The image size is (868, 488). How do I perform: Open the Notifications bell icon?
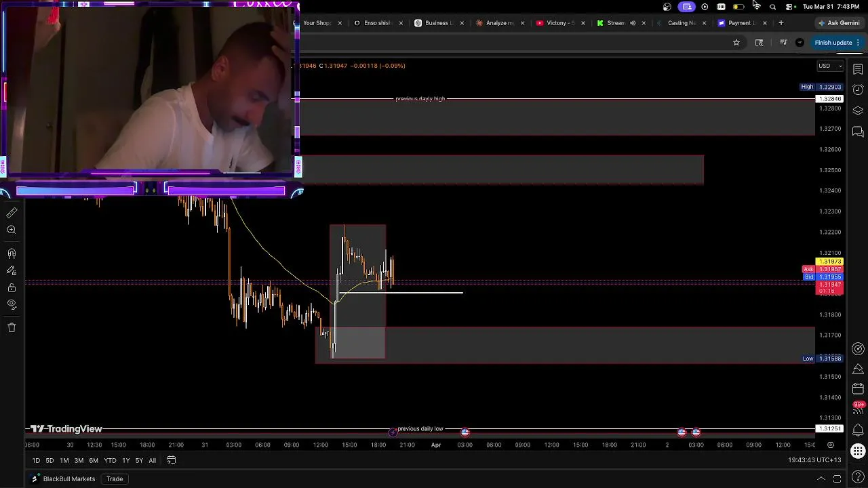(858, 430)
